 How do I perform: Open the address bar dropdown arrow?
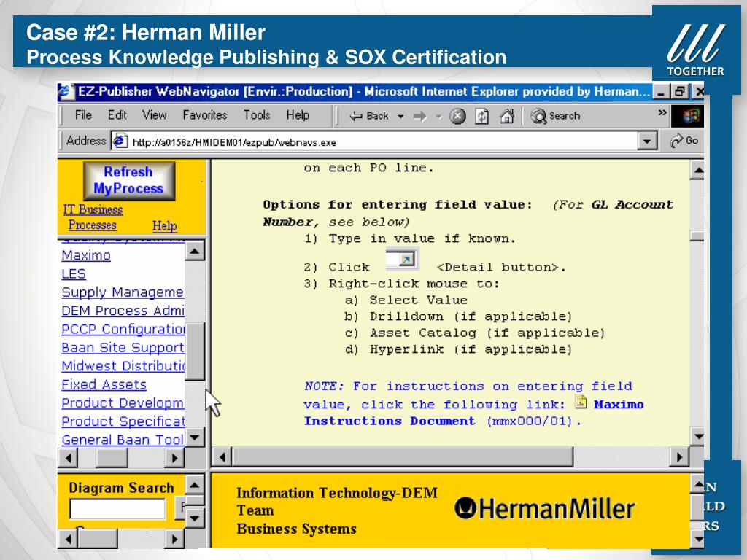click(646, 141)
